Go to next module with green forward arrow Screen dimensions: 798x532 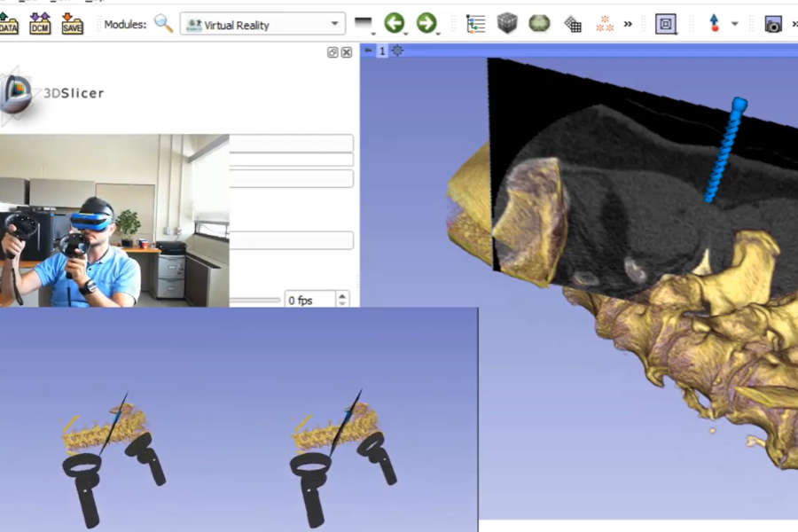coord(426,23)
